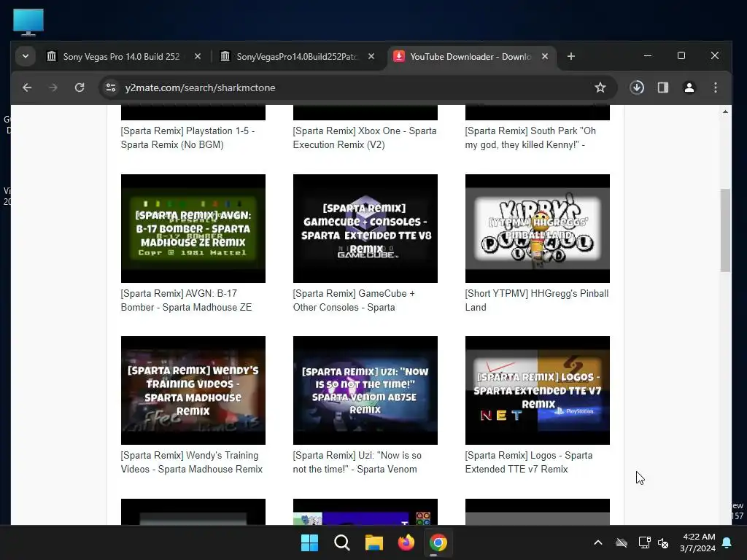This screenshot has height=560, width=747.
Task: Open Wendy's Training Videos thumbnail
Action: [193, 391]
